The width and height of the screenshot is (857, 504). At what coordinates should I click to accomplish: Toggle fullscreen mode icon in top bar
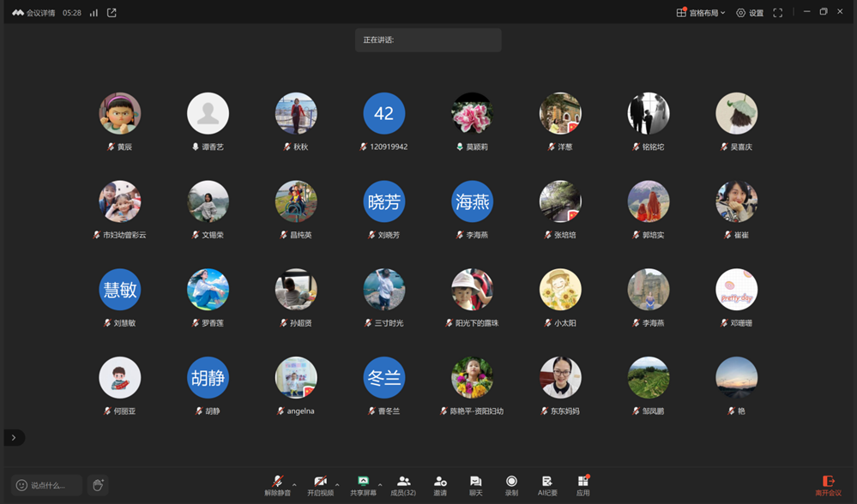pyautogui.click(x=778, y=13)
